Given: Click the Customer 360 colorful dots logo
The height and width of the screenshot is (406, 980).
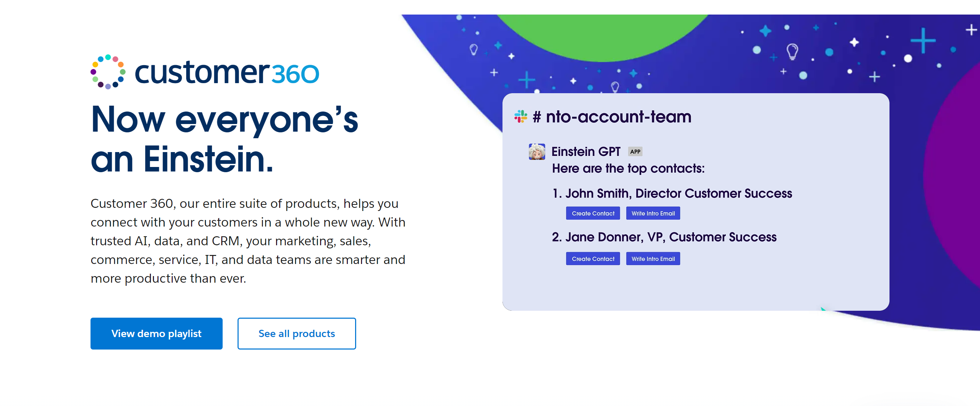Looking at the screenshot, I should click(x=108, y=72).
